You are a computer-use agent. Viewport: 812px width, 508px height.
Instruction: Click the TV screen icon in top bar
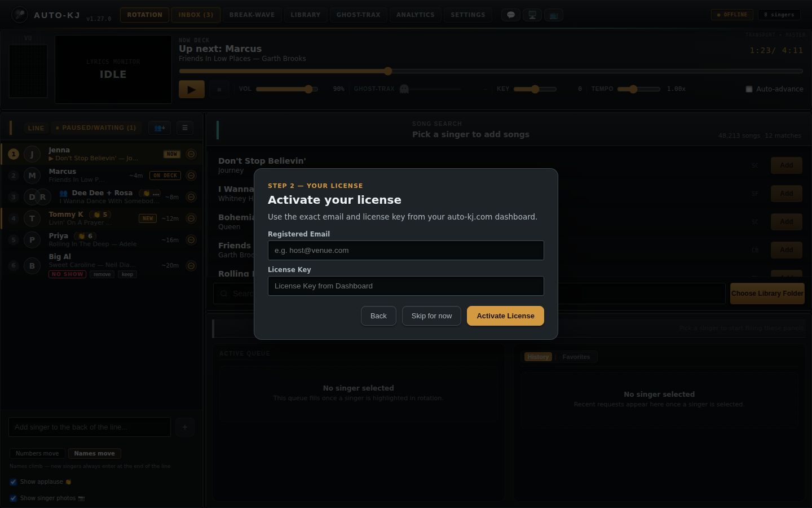tap(554, 15)
